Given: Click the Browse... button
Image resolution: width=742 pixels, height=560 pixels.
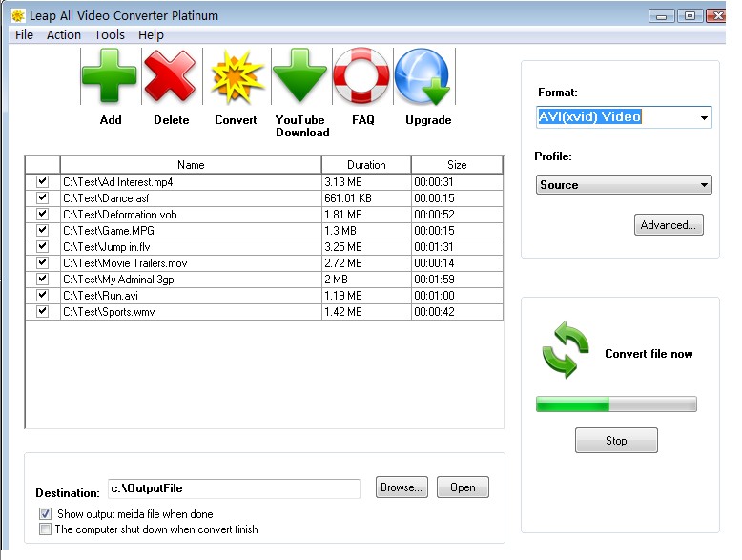Looking at the screenshot, I should [x=402, y=487].
